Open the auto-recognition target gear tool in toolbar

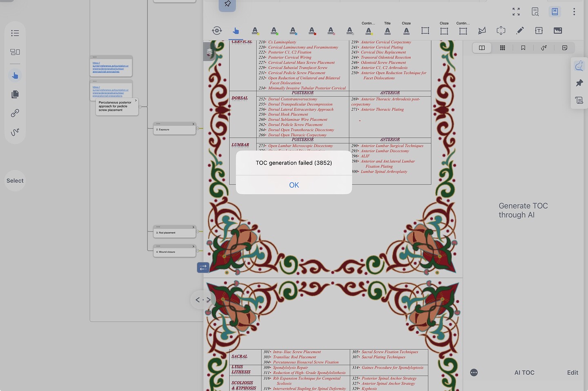[x=217, y=31]
